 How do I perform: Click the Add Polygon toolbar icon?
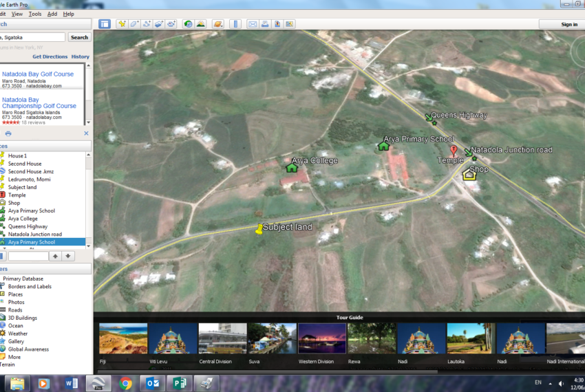click(x=134, y=24)
